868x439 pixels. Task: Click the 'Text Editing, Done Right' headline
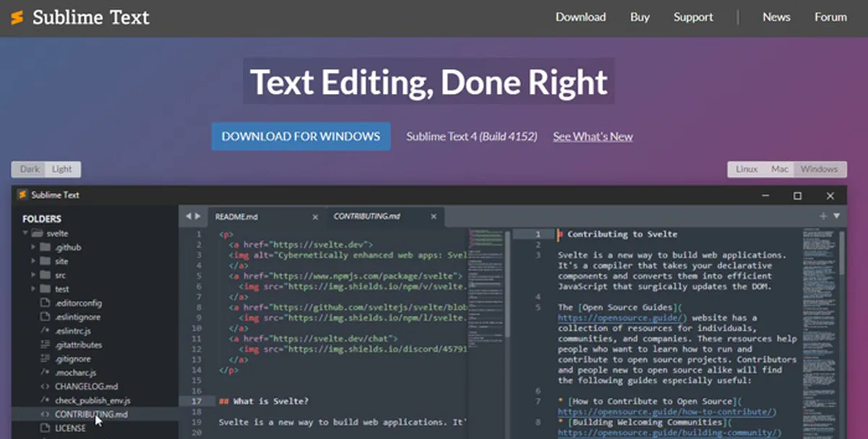click(x=429, y=82)
